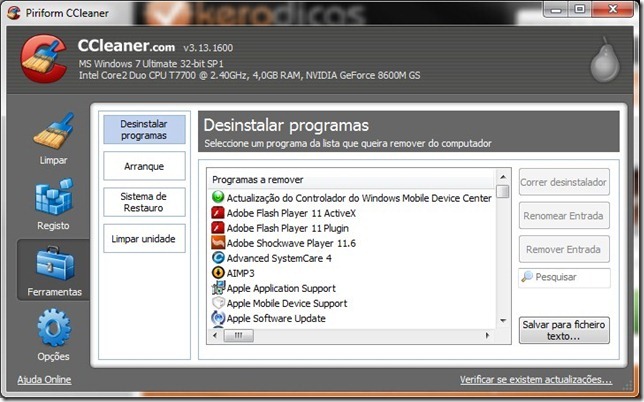This screenshot has height=402, width=644.
Task: Click the magnifier icon in Pesquisar box
Action: (527, 277)
